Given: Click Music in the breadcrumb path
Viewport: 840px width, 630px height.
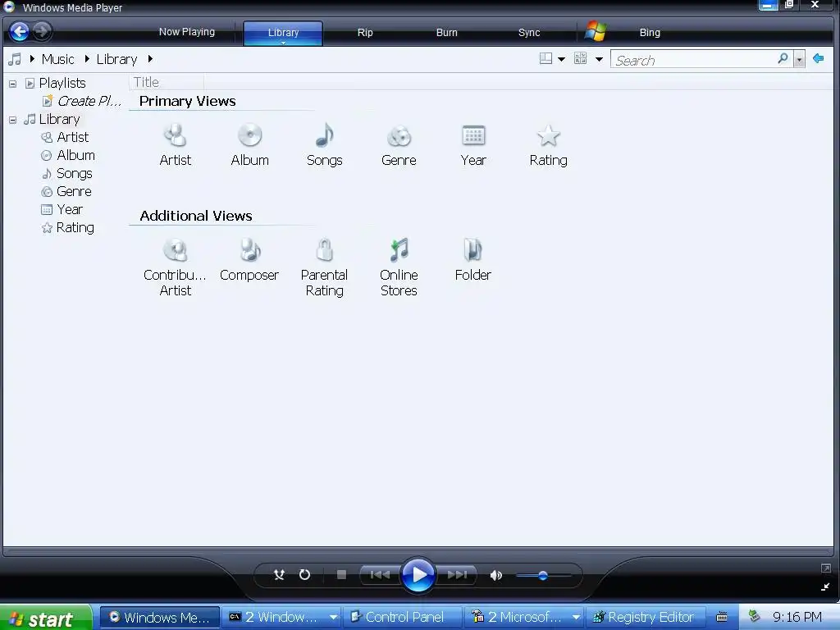Looking at the screenshot, I should point(58,59).
